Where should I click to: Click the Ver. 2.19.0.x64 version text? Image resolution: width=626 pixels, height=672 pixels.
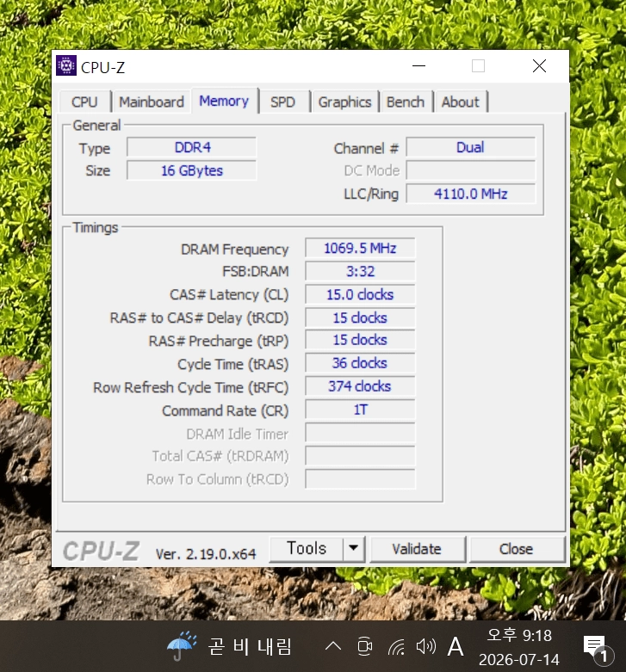[x=206, y=554]
